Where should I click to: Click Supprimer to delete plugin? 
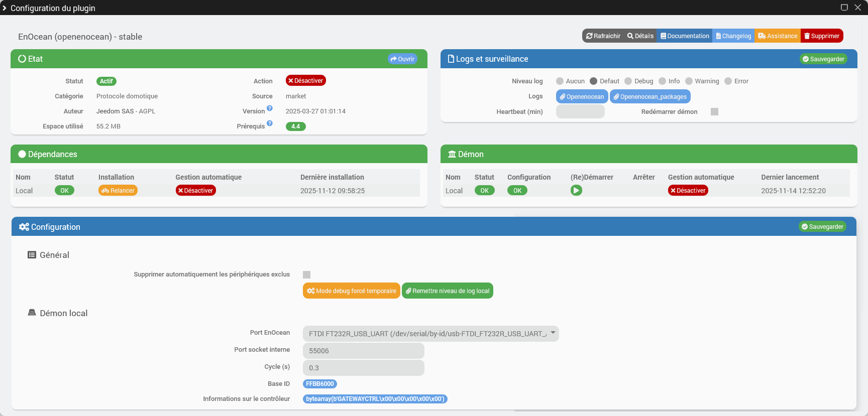[x=822, y=36]
